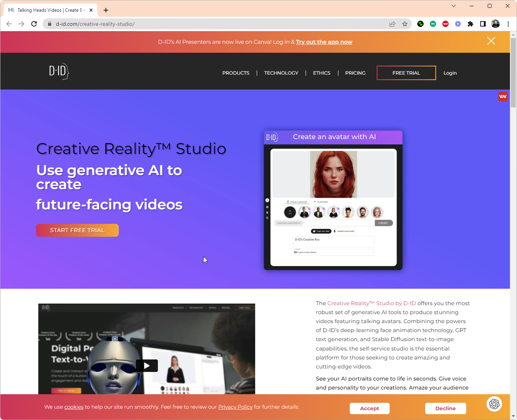Image resolution: width=517 pixels, height=420 pixels.
Task: Click the padlock site info icon
Action: coord(49,24)
